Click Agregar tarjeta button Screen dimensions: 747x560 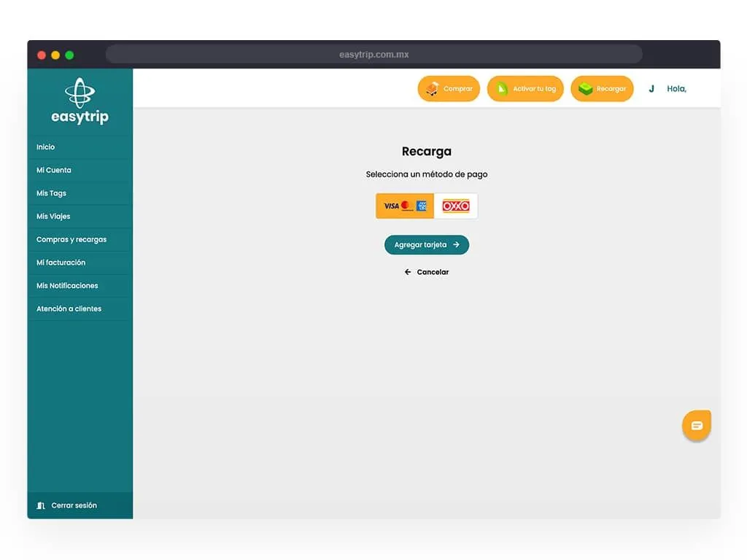(427, 245)
